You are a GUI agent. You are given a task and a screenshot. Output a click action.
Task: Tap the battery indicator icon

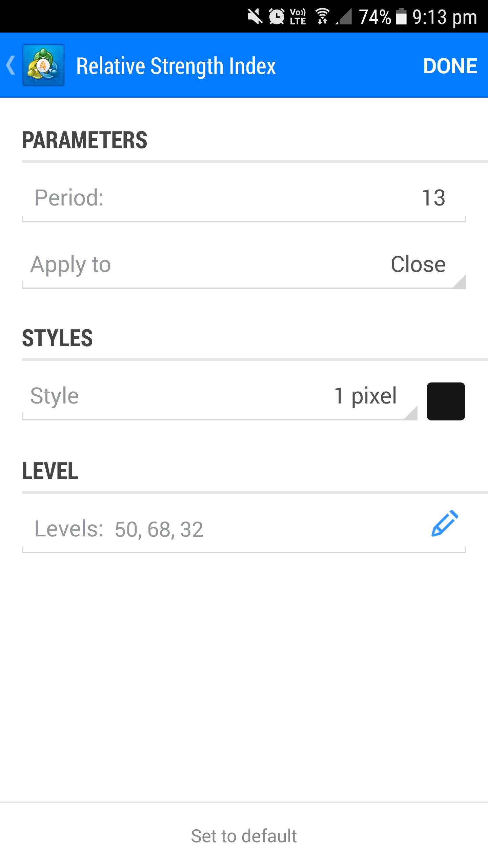pos(401,16)
